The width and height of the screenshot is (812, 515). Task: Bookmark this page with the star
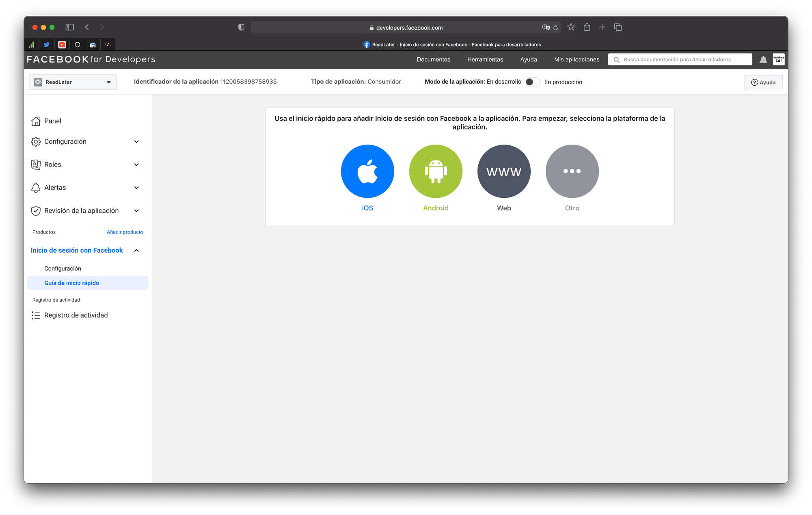571,27
